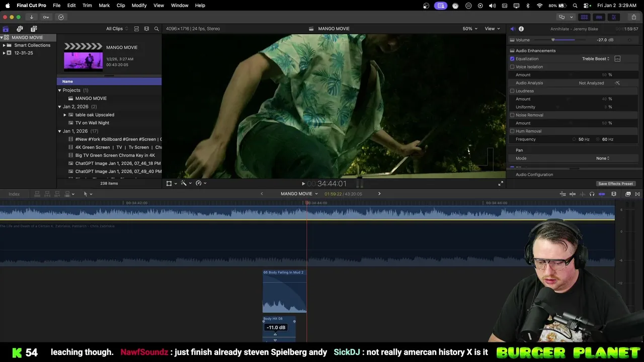This screenshot has width=644, height=362.
Task: Open the timeline Index button
Action: (14, 194)
